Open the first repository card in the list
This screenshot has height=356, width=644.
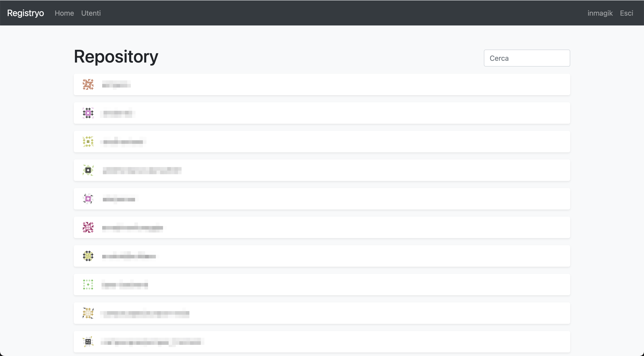[322, 84]
